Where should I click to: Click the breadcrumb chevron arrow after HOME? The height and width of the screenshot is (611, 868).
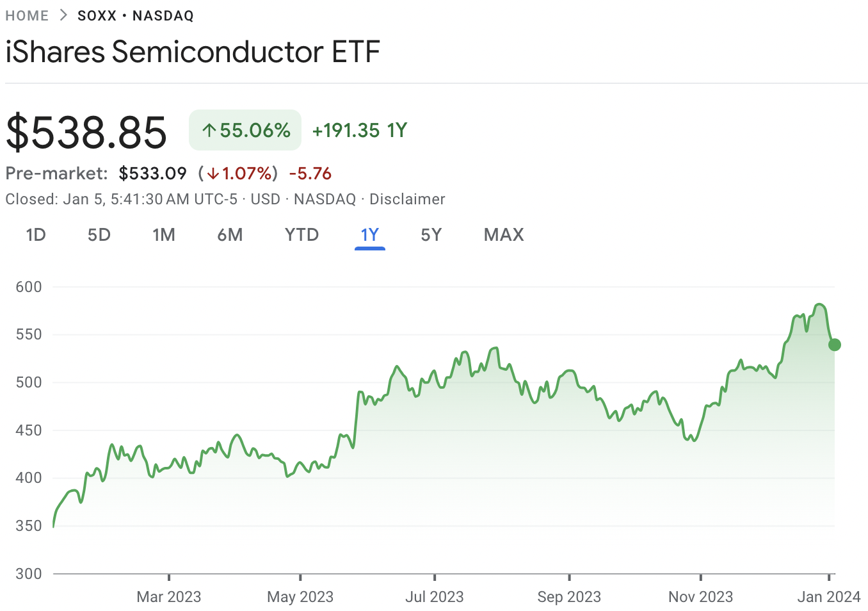pyautogui.click(x=63, y=15)
